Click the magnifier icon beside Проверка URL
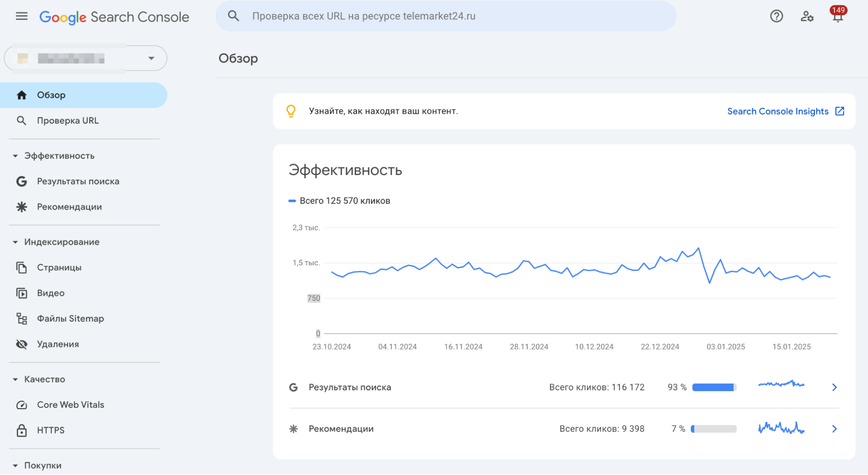 [22, 121]
